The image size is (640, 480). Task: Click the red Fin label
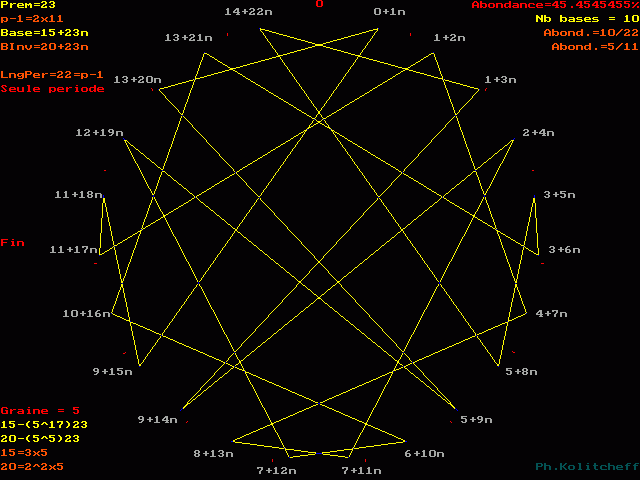coord(12,243)
